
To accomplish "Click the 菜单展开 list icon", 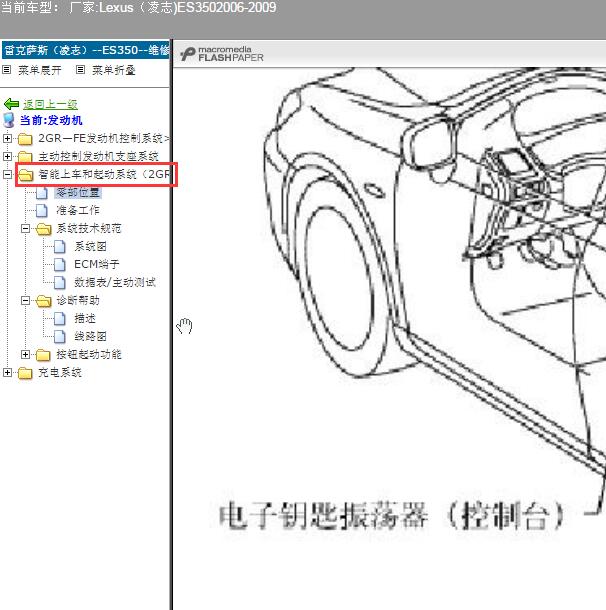I will [x=6, y=70].
